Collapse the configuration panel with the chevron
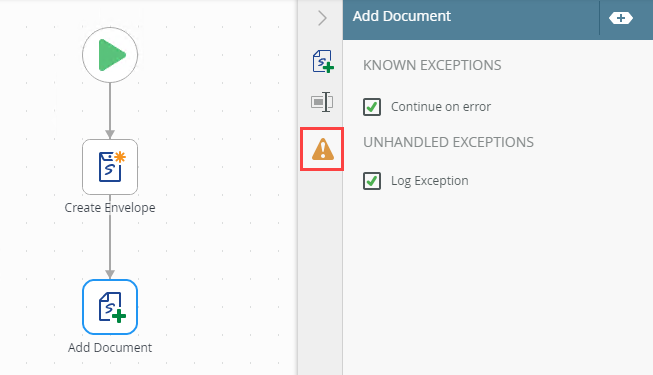Image resolution: width=653 pixels, height=375 pixels. point(322,18)
